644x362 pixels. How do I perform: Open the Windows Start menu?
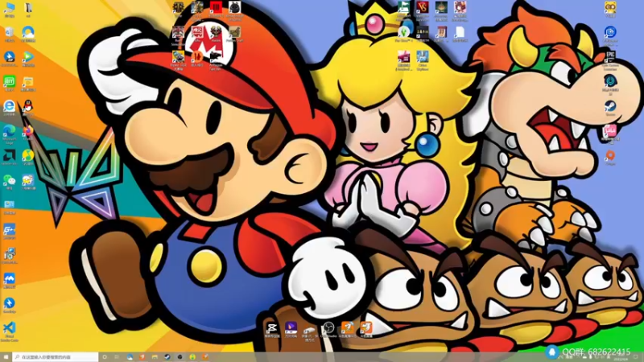pos(6,357)
